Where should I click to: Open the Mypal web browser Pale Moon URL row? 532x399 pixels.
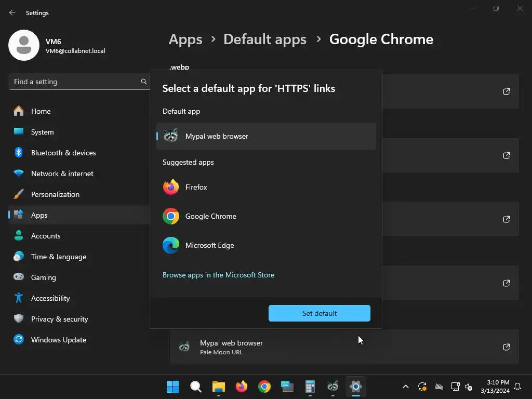[x=344, y=347]
